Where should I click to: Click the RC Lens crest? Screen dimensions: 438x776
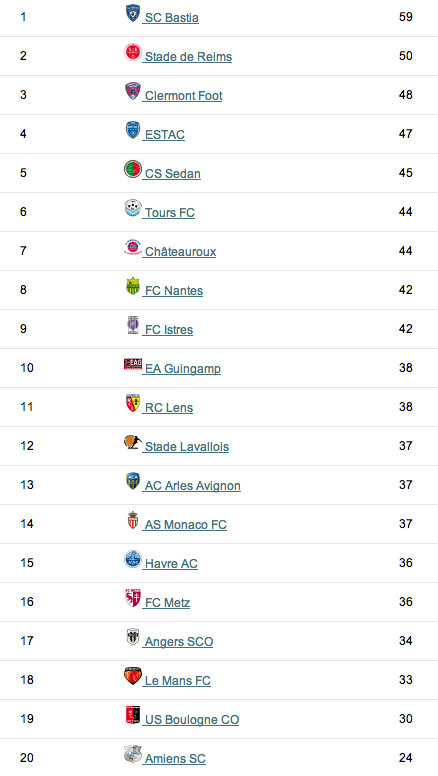[x=133, y=403]
